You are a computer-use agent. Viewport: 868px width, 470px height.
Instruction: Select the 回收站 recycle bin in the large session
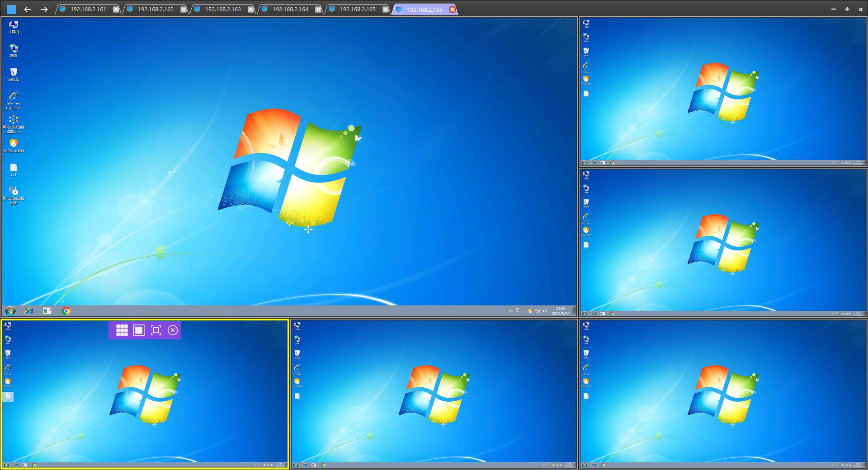(14, 75)
